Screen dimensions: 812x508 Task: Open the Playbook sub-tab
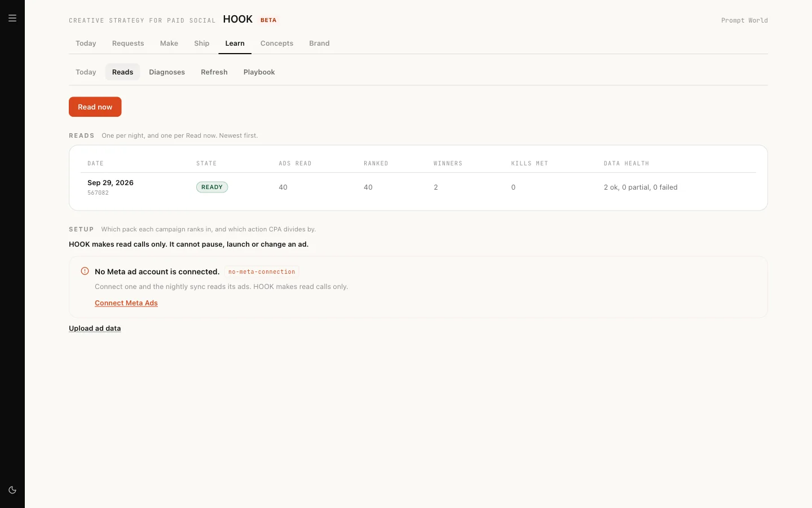[259, 72]
